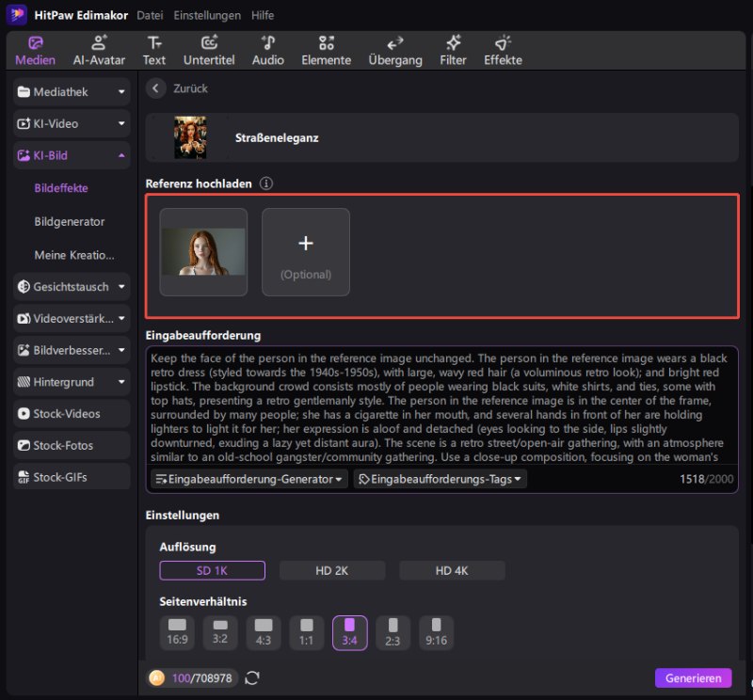Open the Bildgenerator sidebar item

coord(70,222)
